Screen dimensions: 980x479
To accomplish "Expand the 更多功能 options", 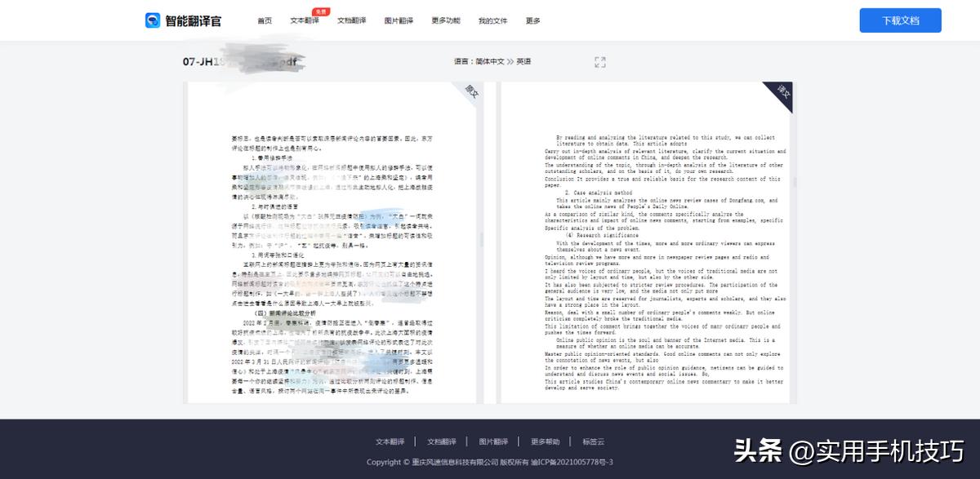I will point(445,20).
